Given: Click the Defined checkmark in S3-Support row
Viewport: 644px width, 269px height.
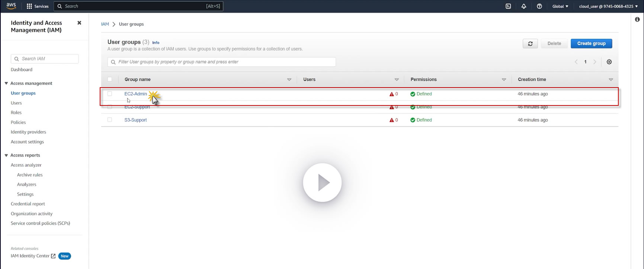Looking at the screenshot, I should pyautogui.click(x=413, y=120).
